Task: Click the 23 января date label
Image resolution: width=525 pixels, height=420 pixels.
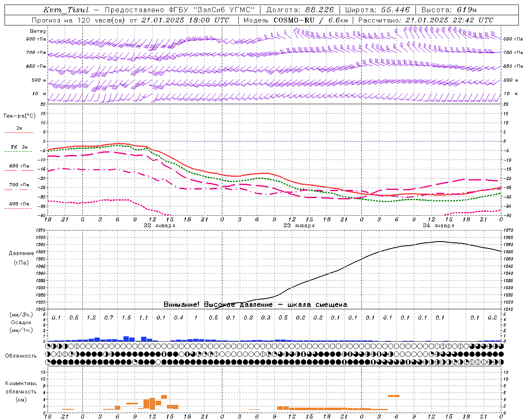Action: coord(299,226)
